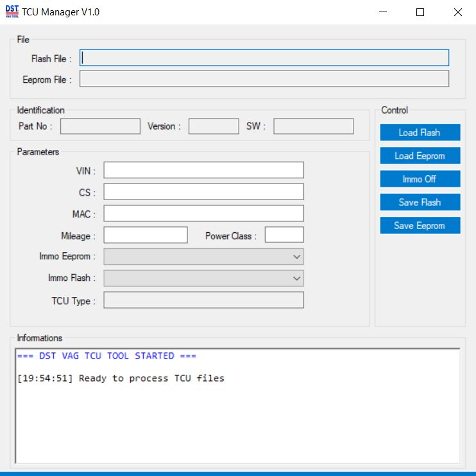Click the MAC input field
This screenshot has height=476, width=476.
204,213
